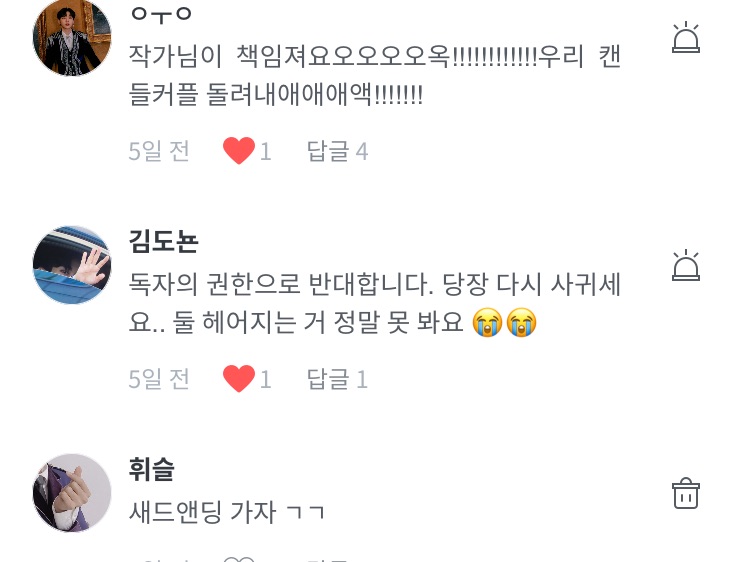This screenshot has height=562, width=750.
Task: Select the comment text 새드앤딩 가자 ㄱㄱ
Action: [x=227, y=512]
